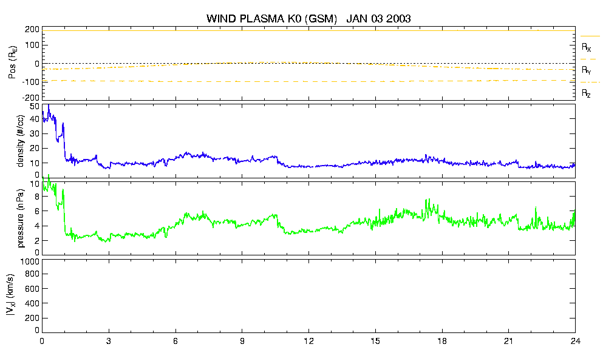
Task: Click the 600 tick on velocity axis
Action: pyautogui.click(x=32, y=289)
